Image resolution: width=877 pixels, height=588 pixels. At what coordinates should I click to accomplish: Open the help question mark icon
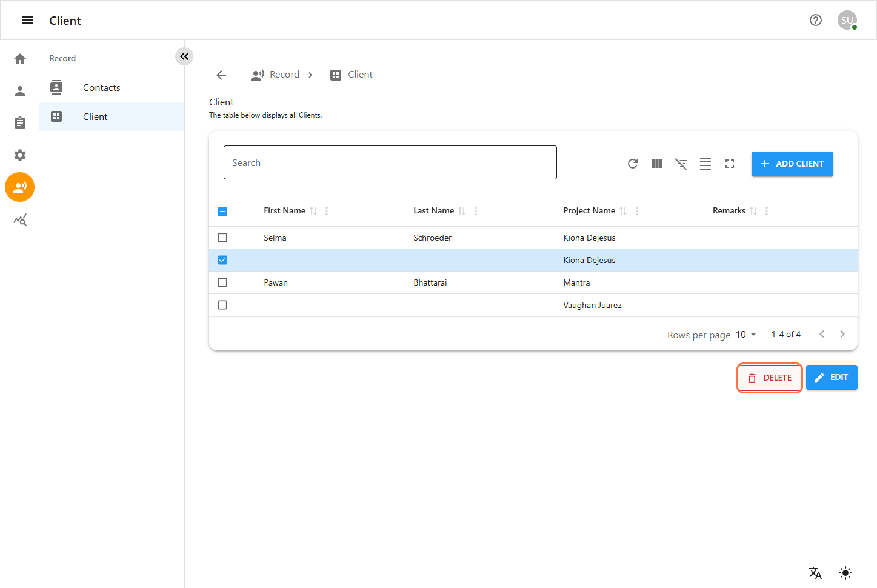[816, 20]
